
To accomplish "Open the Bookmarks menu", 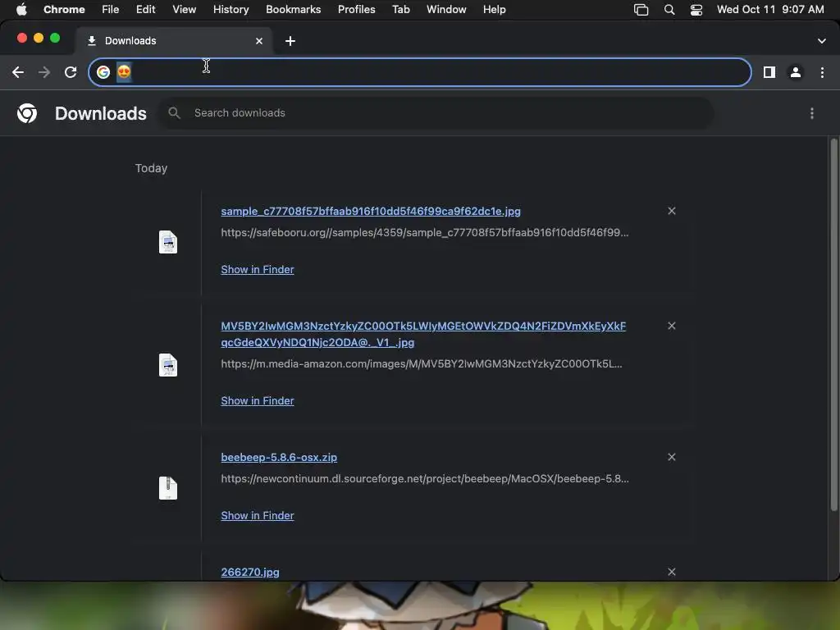I will click(x=294, y=10).
